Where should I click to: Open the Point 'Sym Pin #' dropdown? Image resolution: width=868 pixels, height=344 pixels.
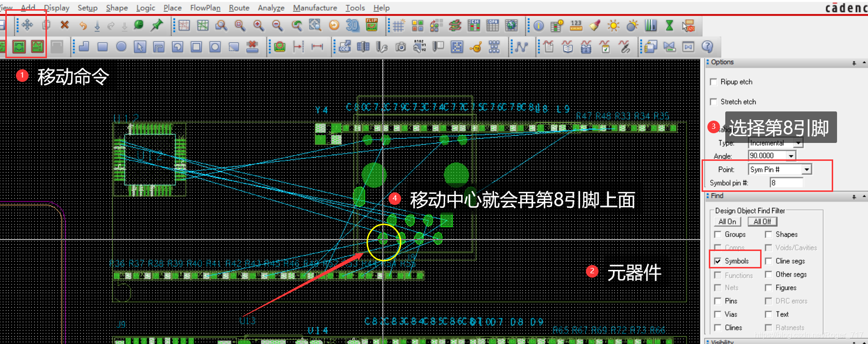pos(806,170)
